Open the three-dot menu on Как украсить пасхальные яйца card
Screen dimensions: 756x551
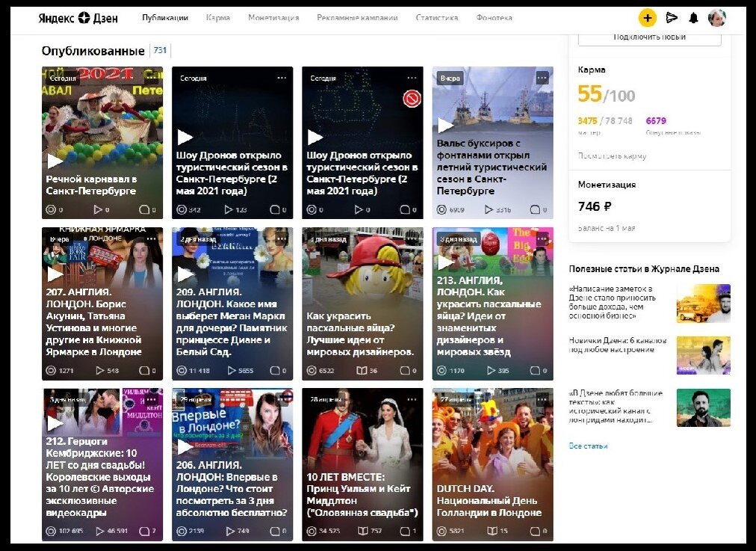[412, 238]
